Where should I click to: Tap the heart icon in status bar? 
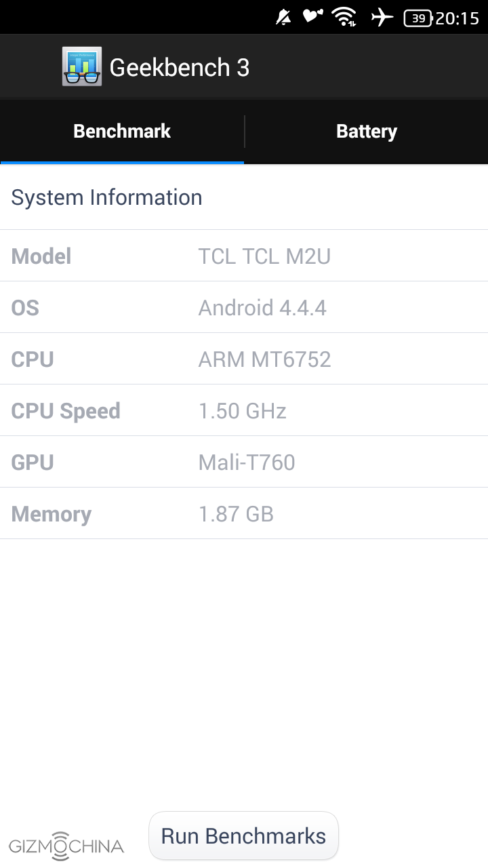[312, 16]
